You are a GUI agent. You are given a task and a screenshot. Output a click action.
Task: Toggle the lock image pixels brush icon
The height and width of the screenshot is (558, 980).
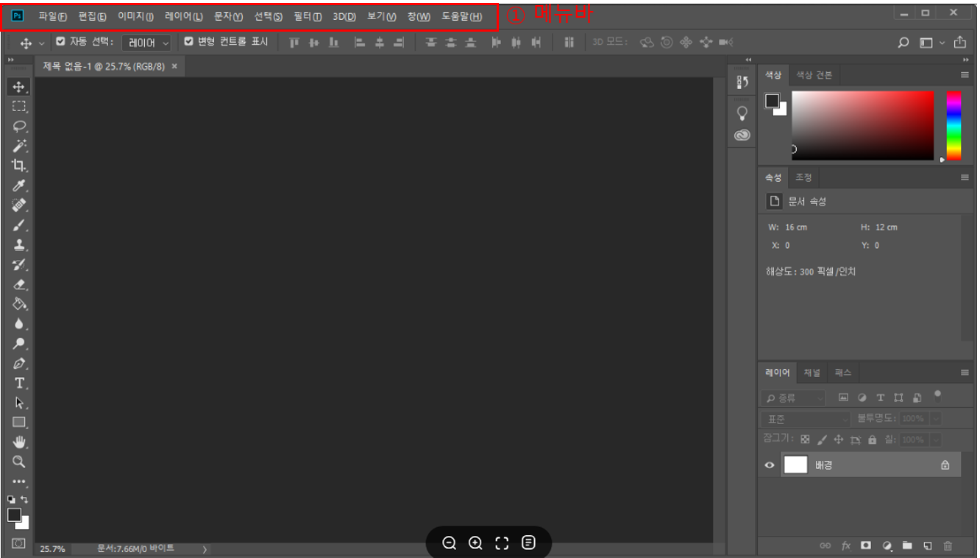(x=822, y=439)
